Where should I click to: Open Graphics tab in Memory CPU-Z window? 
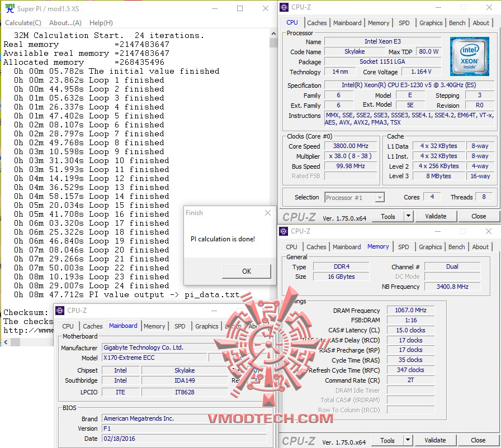[430, 247]
